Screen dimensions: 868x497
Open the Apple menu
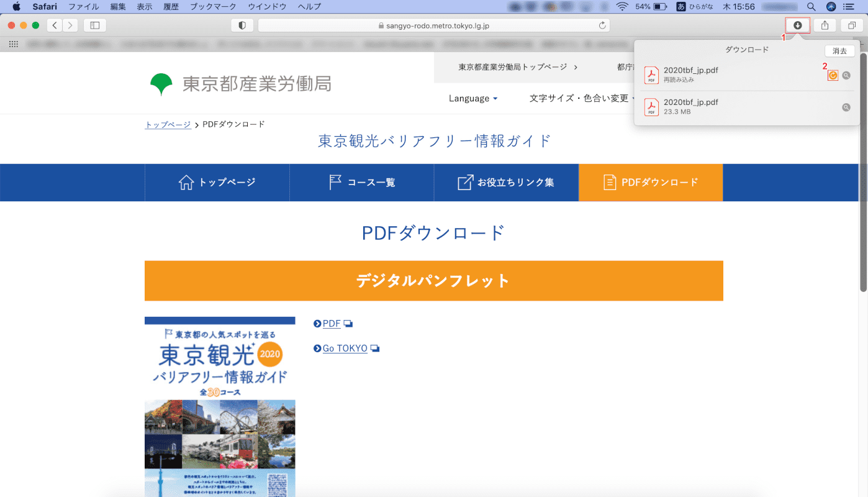pos(17,7)
